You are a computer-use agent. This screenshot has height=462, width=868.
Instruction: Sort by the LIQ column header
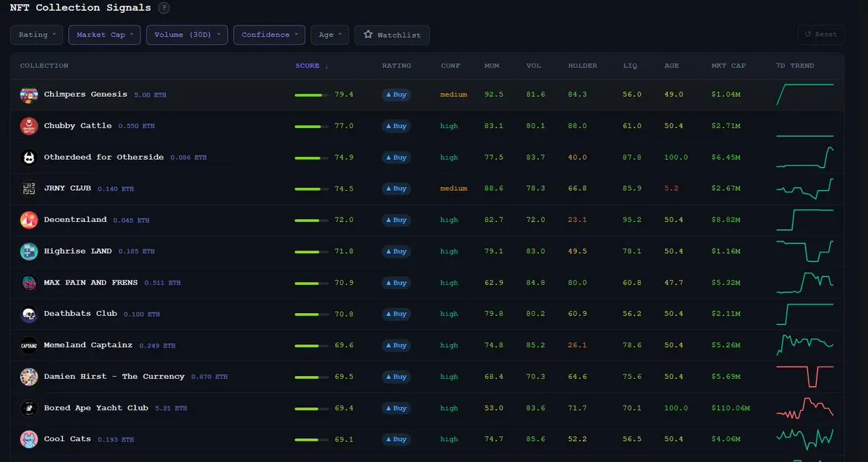pos(630,66)
